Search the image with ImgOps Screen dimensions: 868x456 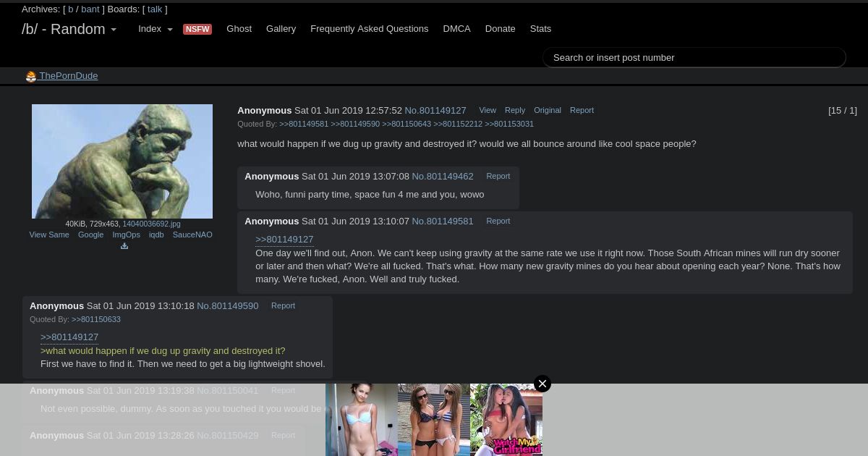127,235
